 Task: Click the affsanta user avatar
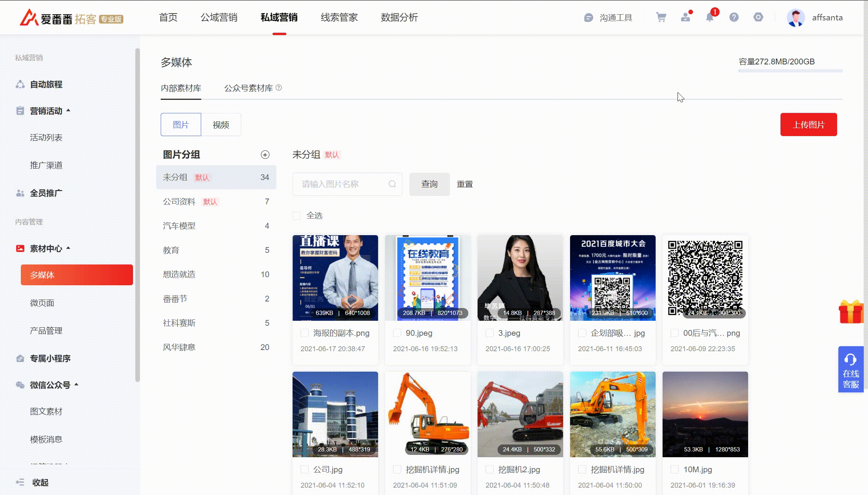click(x=796, y=18)
